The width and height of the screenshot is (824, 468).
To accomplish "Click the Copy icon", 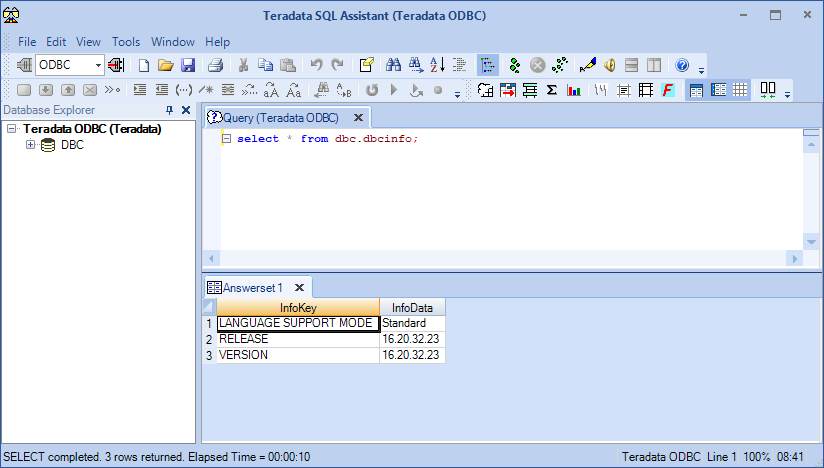I will tap(265, 65).
